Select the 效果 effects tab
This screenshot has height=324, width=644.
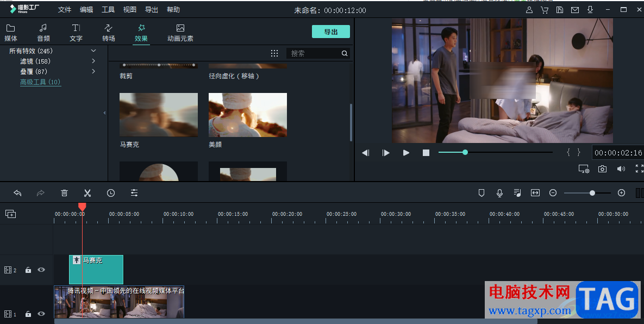point(141,33)
